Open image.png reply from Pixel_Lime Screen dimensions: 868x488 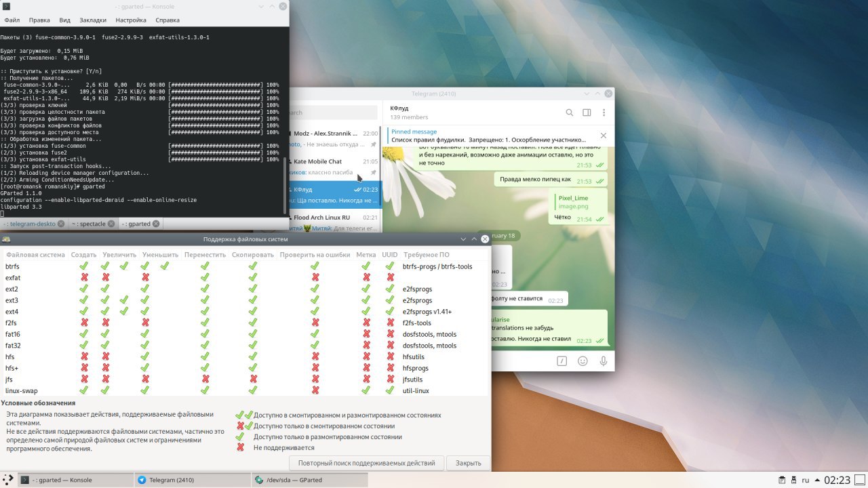(x=573, y=202)
